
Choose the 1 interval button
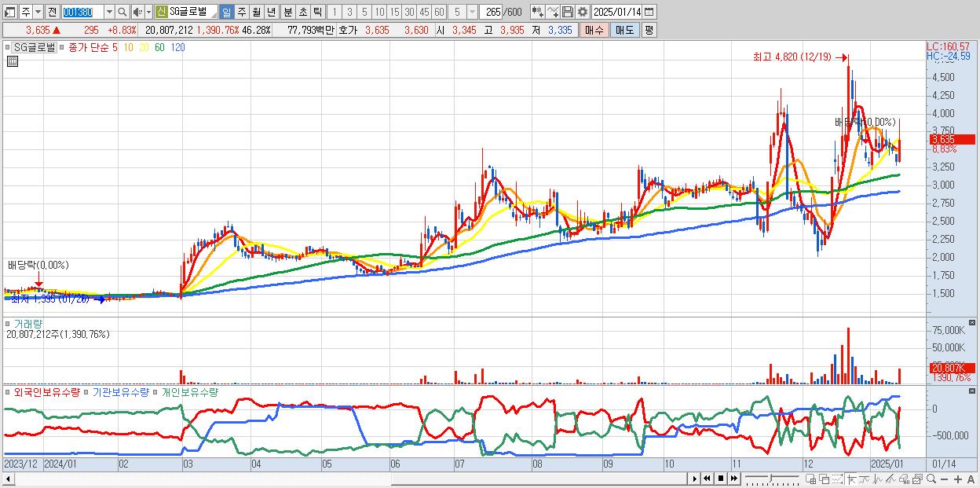tap(335, 12)
